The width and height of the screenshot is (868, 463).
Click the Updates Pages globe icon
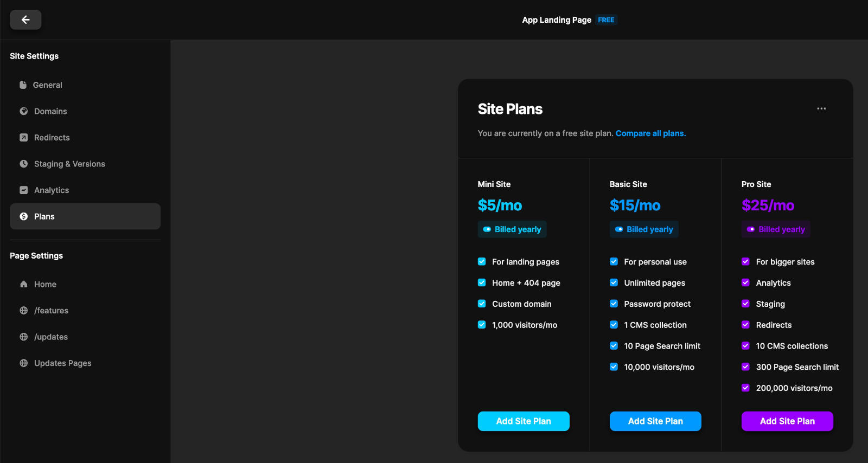(23, 363)
